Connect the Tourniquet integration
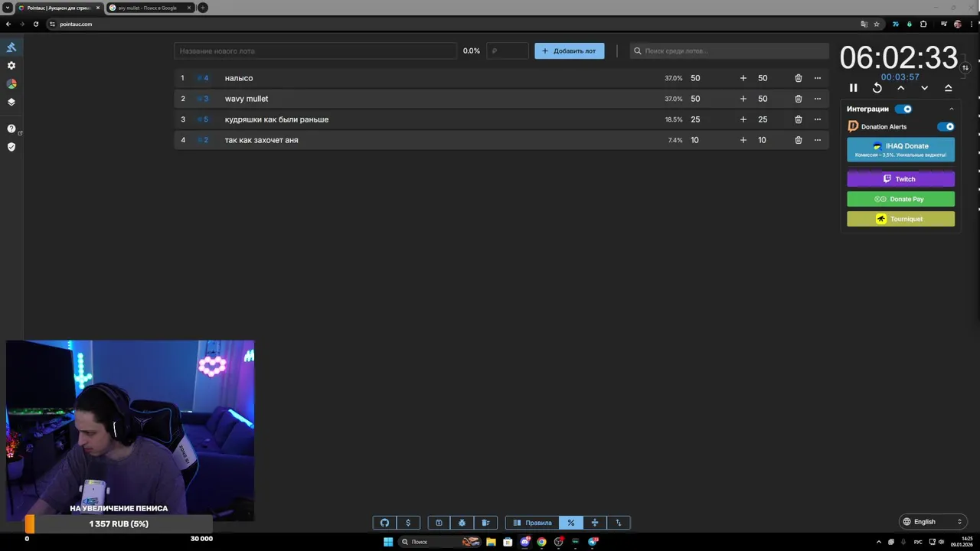 [900, 219]
